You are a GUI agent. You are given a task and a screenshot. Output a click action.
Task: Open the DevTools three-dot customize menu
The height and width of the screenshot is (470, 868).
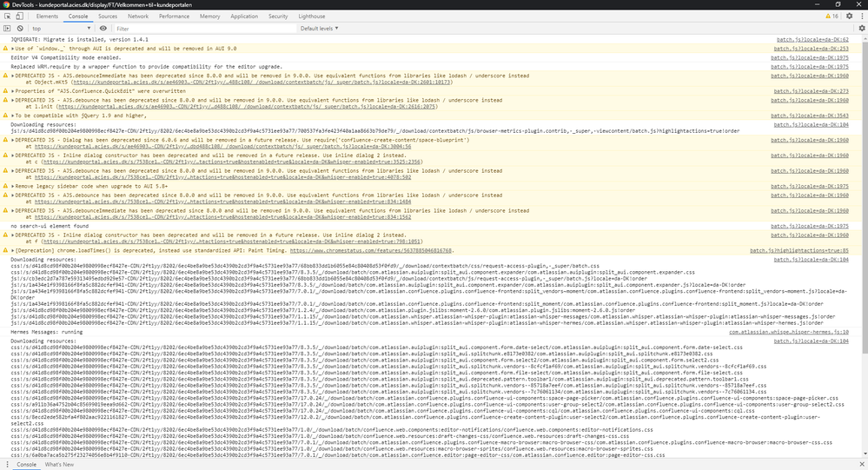(x=862, y=16)
